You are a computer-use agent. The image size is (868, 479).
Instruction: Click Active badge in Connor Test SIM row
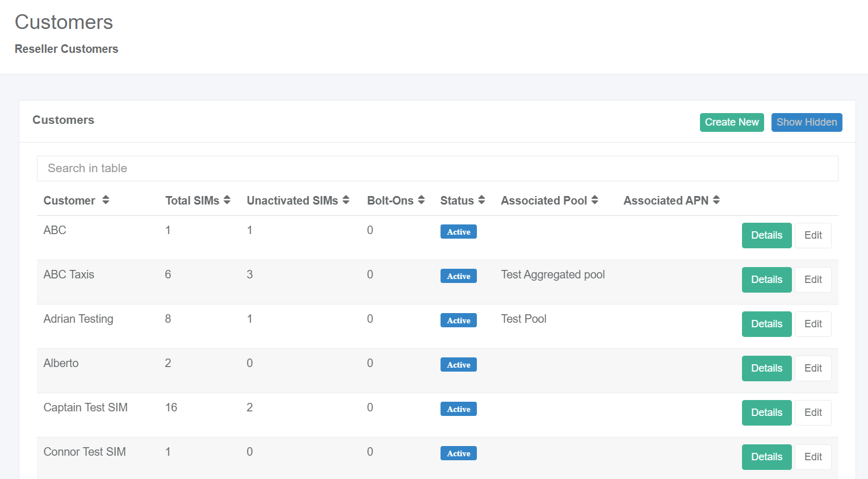tap(459, 453)
